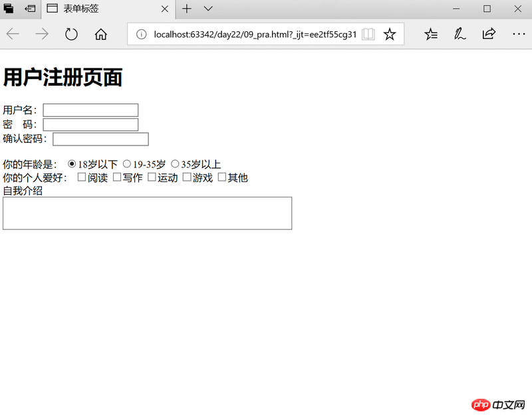Click the Make a Web Note pen icon
This screenshot has width=532, height=418.
click(x=460, y=34)
